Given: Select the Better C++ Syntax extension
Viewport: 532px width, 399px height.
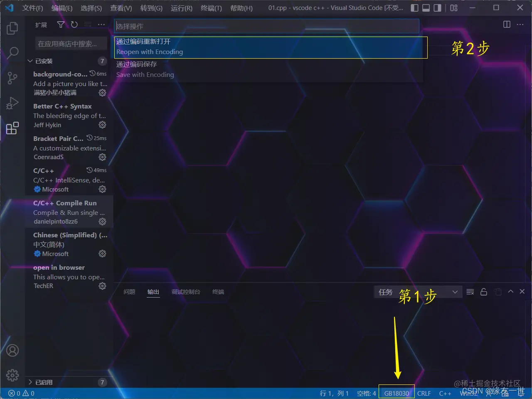Looking at the screenshot, I should (69, 116).
